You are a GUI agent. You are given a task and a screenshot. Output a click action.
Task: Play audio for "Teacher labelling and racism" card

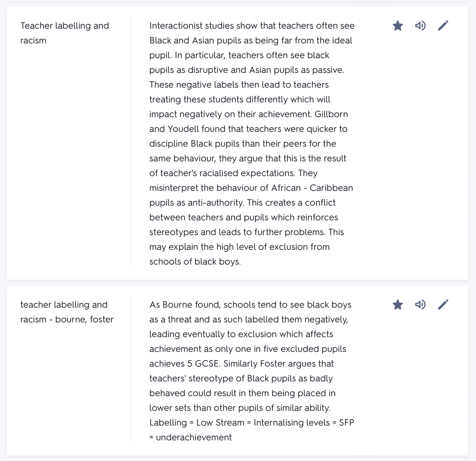[420, 26]
